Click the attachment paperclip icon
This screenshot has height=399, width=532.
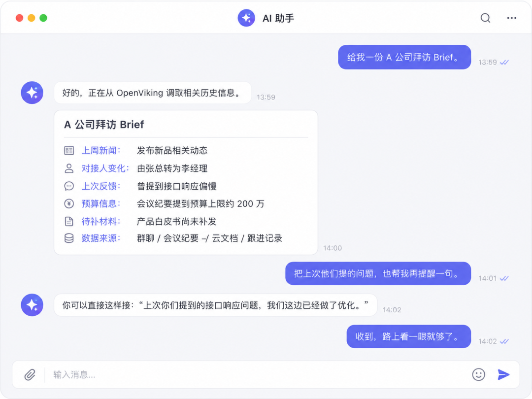coord(30,374)
